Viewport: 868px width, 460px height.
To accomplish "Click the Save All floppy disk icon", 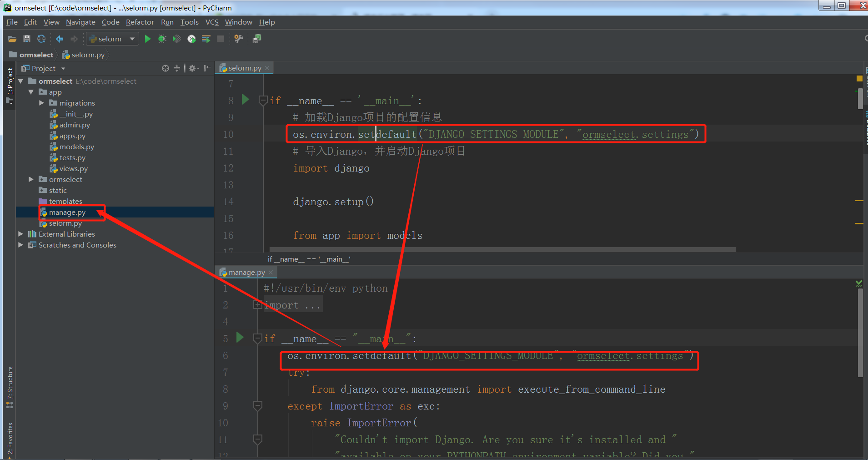I will tap(27, 39).
